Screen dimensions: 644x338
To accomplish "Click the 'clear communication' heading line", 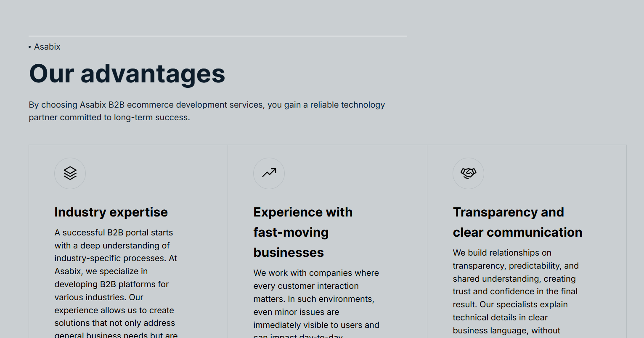I will pyautogui.click(x=517, y=232).
